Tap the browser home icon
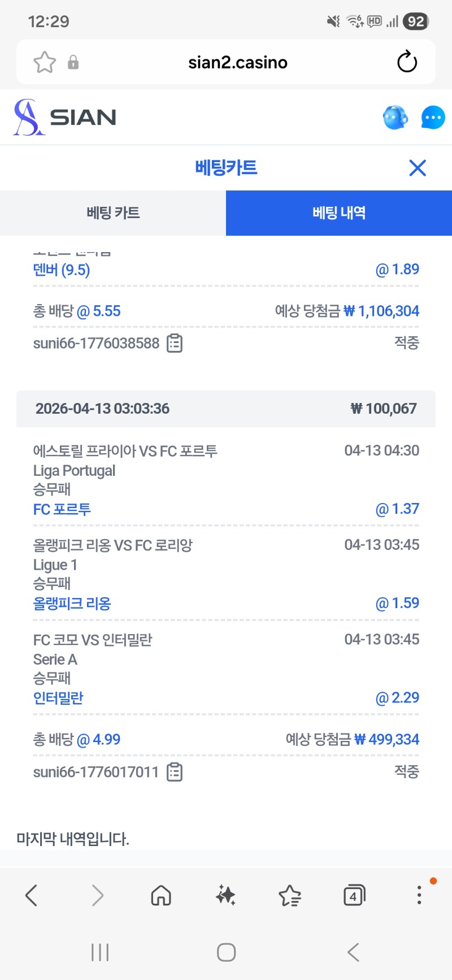The height and width of the screenshot is (980, 452). [161, 895]
